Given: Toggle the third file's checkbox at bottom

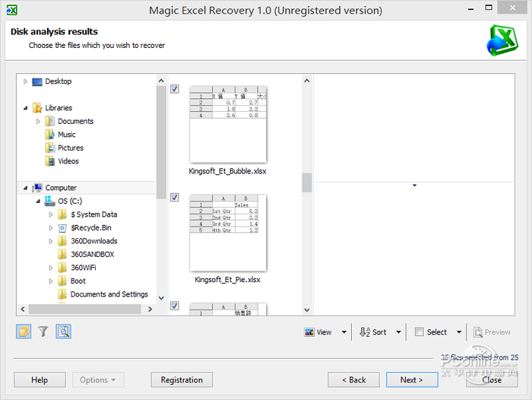Looking at the screenshot, I should [x=175, y=306].
